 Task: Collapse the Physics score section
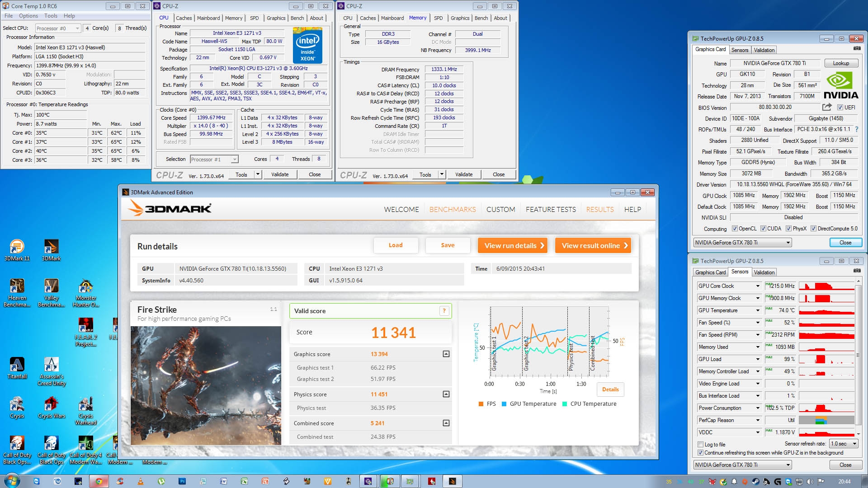[446, 394]
